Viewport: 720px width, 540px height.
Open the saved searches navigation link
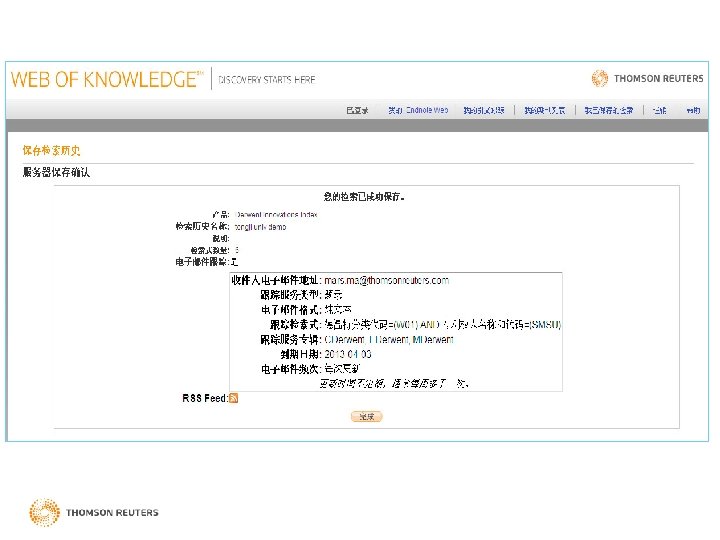[x=608, y=110]
